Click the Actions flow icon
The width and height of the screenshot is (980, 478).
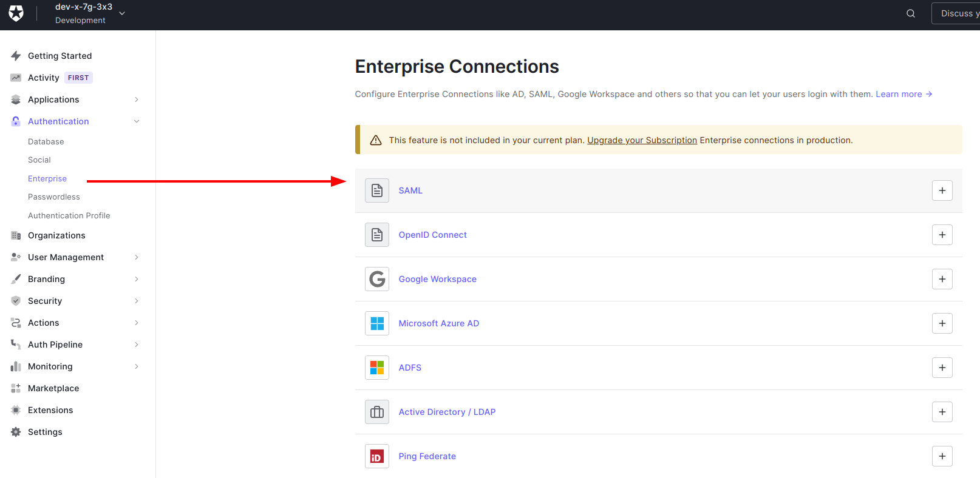click(x=16, y=323)
